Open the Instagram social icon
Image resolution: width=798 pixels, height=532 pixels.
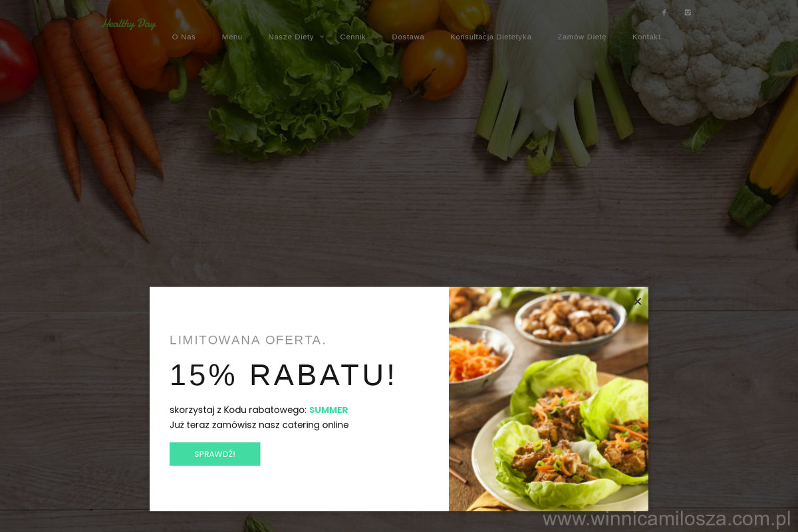tap(688, 13)
